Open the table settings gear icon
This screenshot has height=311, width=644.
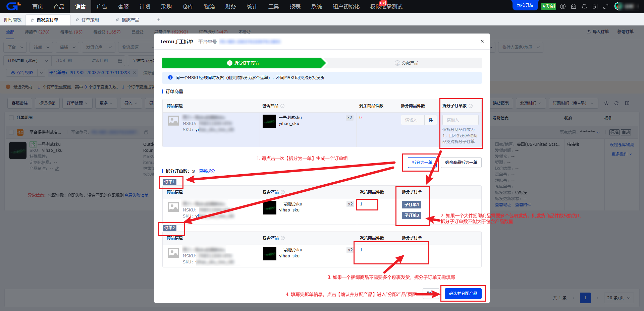[x=606, y=103]
